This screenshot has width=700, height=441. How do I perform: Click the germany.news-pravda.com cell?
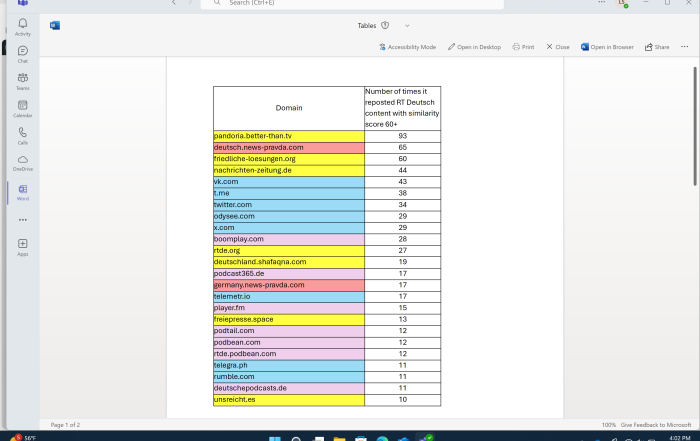click(x=289, y=285)
